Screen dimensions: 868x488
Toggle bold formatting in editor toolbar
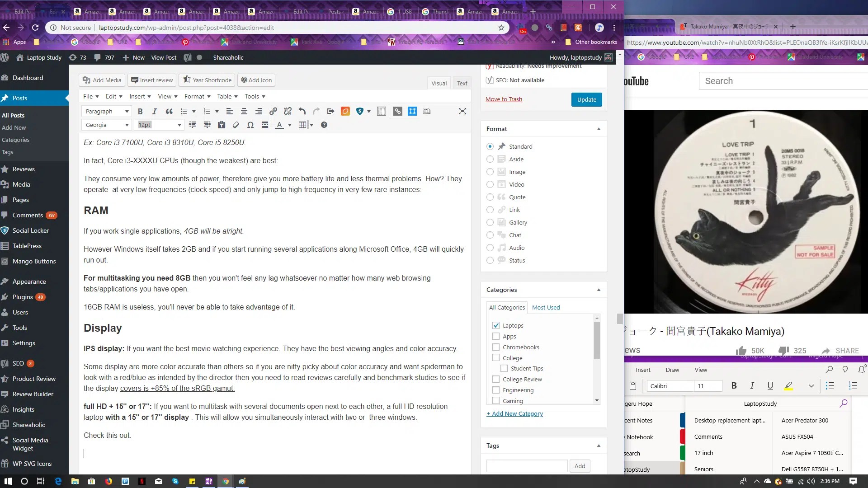click(x=140, y=111)
